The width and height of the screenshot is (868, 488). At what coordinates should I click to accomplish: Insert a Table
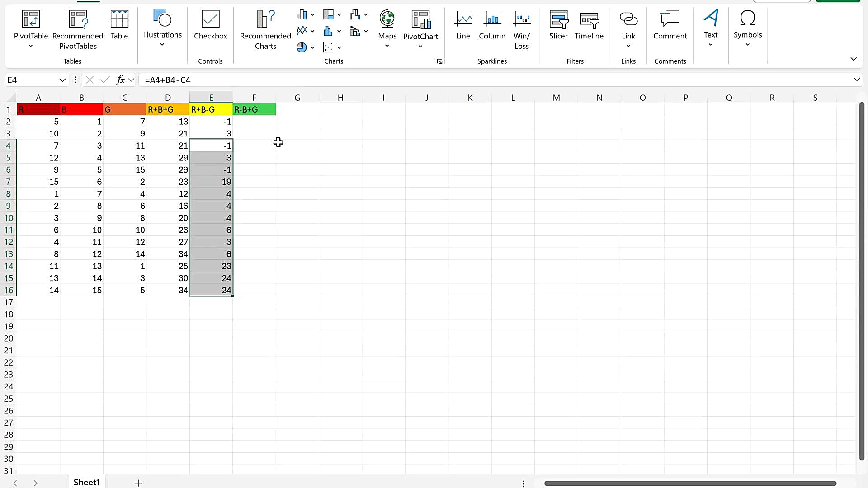[119, 25]
